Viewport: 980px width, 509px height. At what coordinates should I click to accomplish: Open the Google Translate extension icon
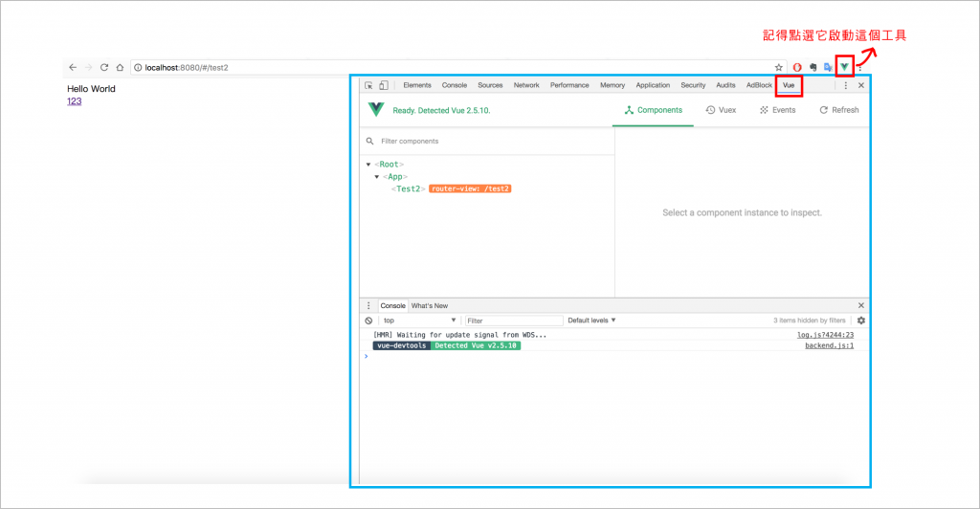(x=828, y=67)
